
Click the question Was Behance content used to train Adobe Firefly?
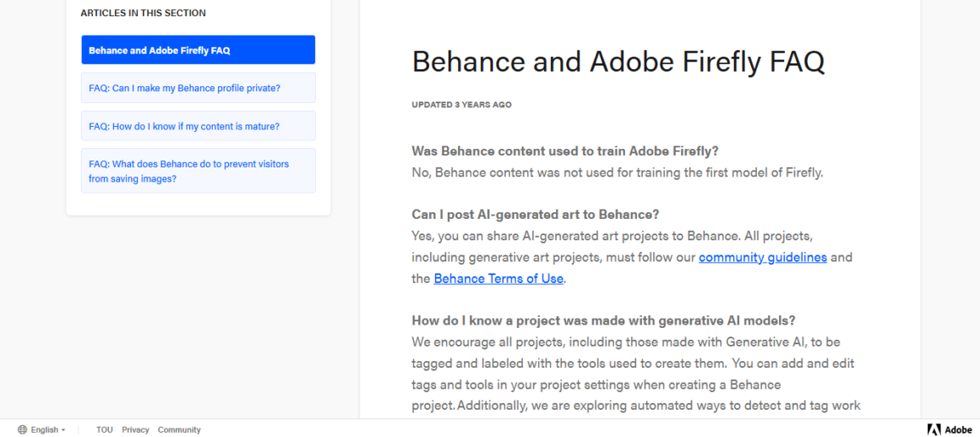point(565,150)
